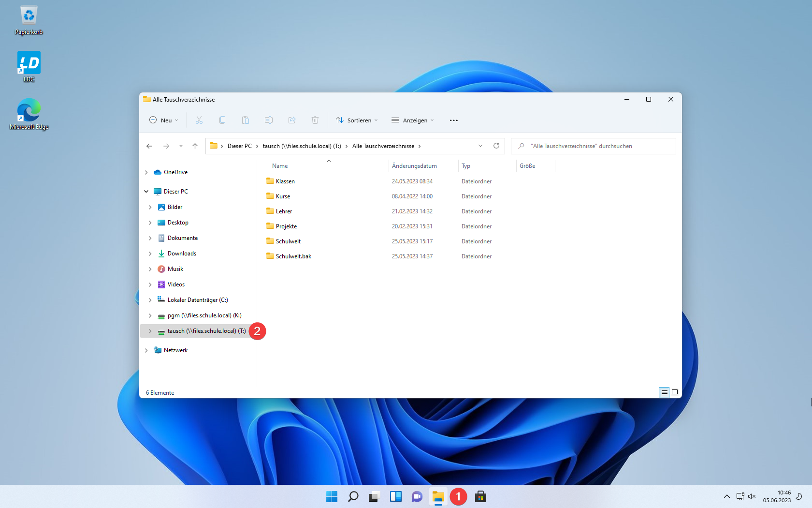The image size is (812, 508).
Task: Open the taskbar clock and date
Action: click(x=777, y=496)
